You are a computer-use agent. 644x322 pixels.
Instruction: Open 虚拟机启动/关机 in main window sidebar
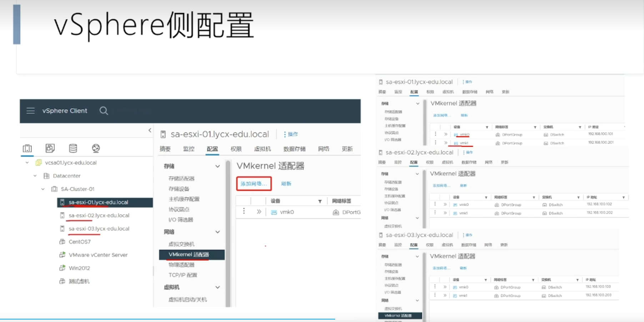click(x=187, y=299)
